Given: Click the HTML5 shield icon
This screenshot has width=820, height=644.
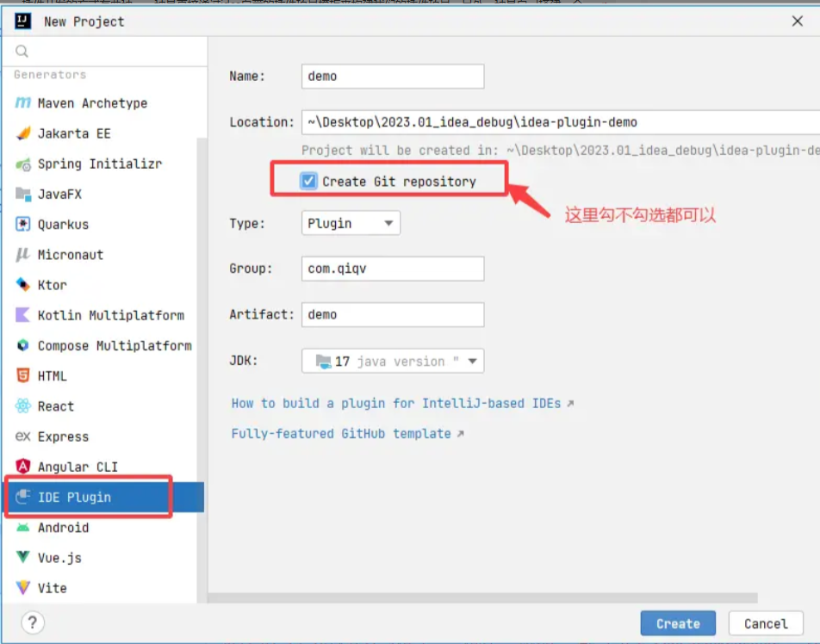Looking at the screenshot, I should [23, 375].
